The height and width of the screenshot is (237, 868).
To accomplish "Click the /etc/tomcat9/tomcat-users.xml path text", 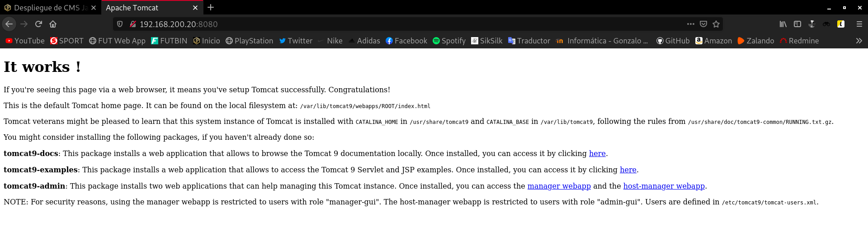I will click(769, 203).
